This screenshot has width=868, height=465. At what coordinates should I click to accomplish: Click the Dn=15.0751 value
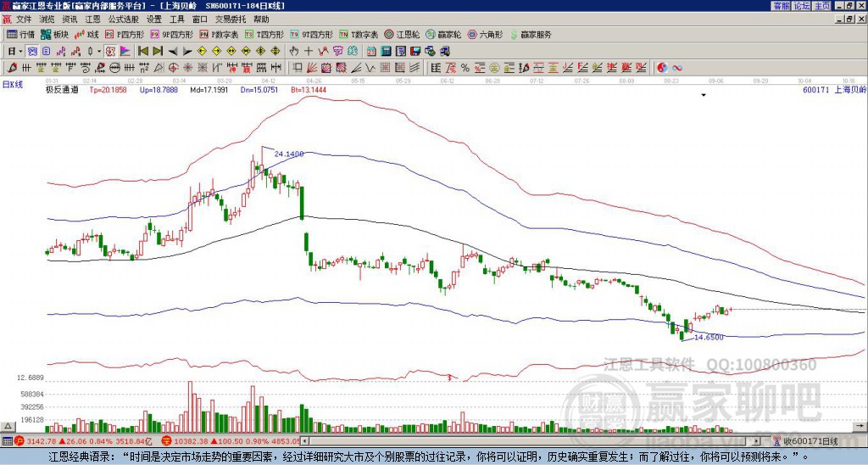click(259, 89)
